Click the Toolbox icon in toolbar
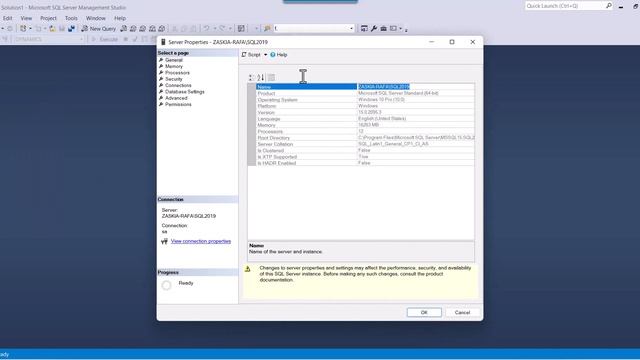The width and height of the screenshot is (640, 360). pos(384,29)
